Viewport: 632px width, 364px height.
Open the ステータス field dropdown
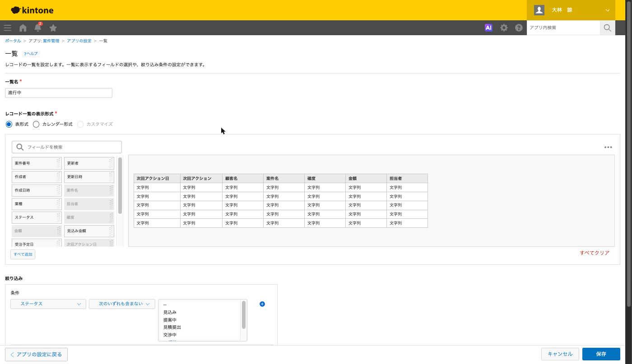coord(48,304)
